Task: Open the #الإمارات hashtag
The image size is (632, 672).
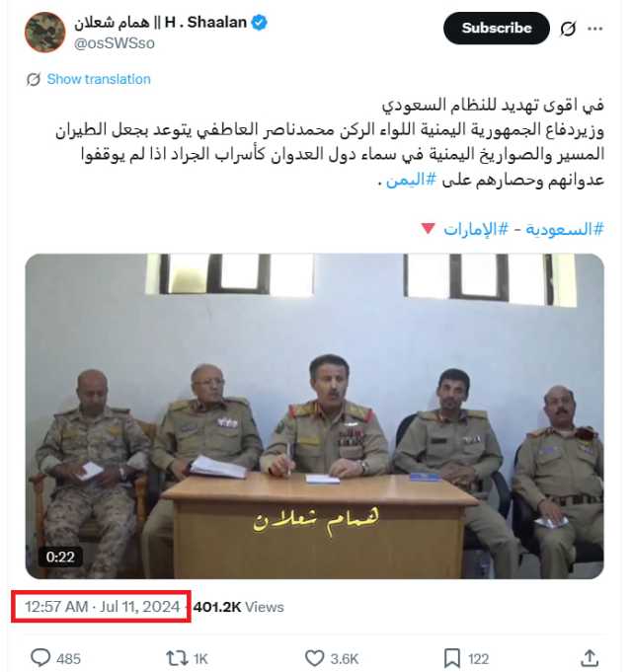Action: tap(476, 229)
